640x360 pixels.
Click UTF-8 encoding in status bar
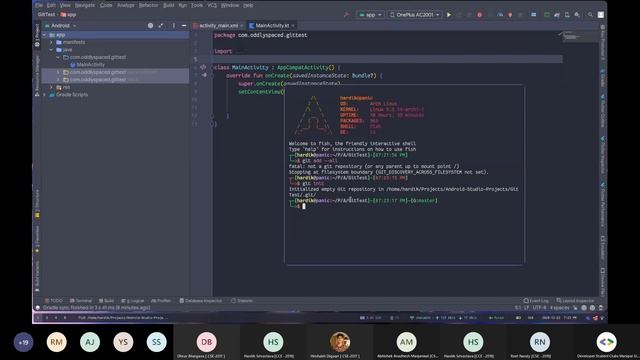(539, 308)
